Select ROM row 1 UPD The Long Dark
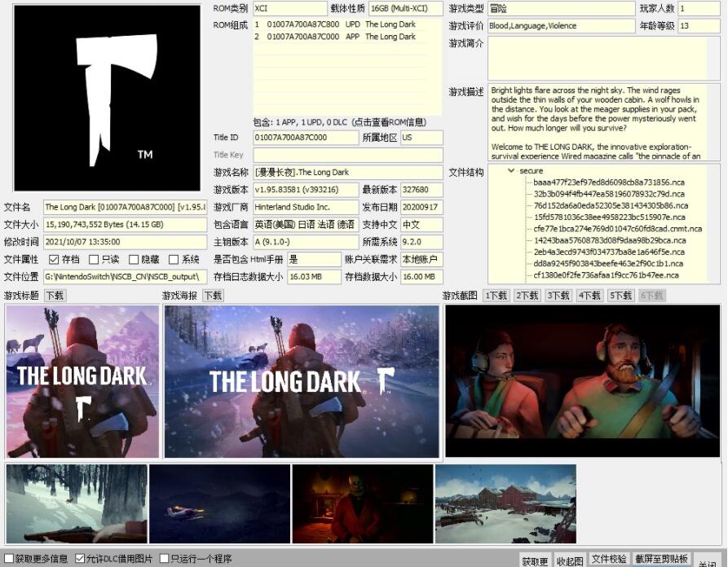 coord(339,24)
